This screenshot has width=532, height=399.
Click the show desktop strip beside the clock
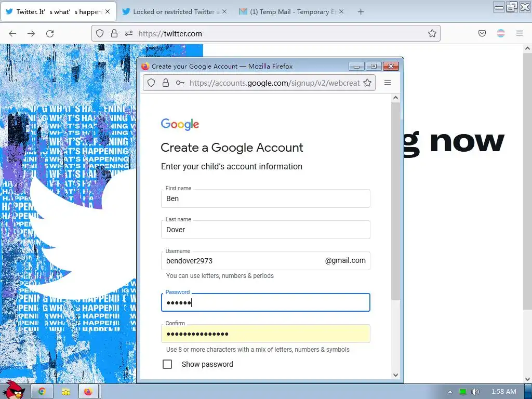pyautogui.click(x=528, y=392)
